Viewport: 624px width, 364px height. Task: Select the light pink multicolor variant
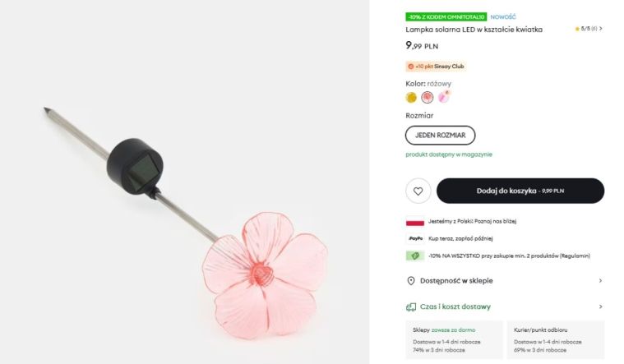(444, 98)
